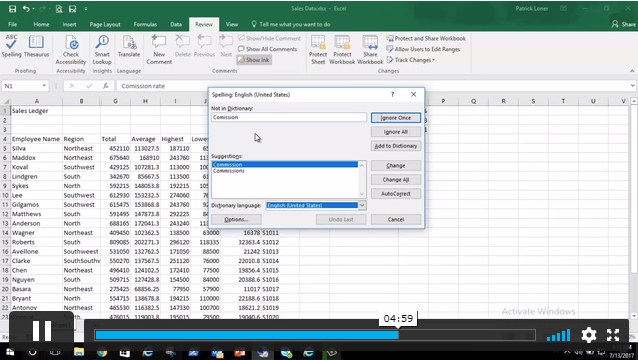The height and width of the screenshot is (360, 638).
Task: Open Protect Sheet
Action: (318, 50)
